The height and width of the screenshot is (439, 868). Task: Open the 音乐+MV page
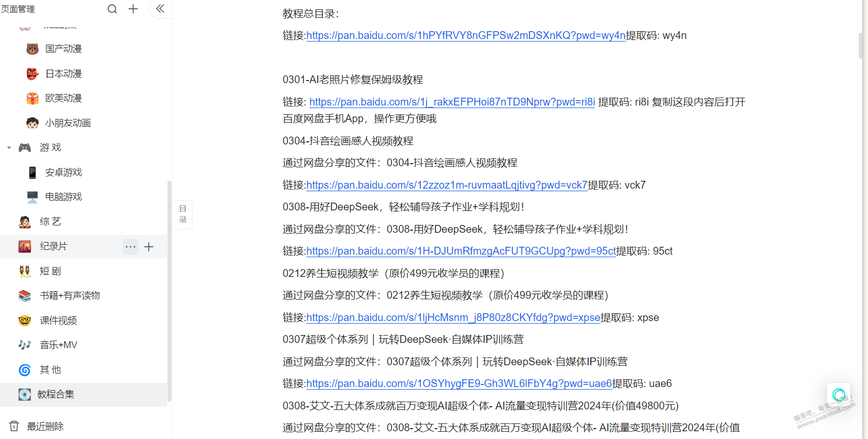pos(58,345)
